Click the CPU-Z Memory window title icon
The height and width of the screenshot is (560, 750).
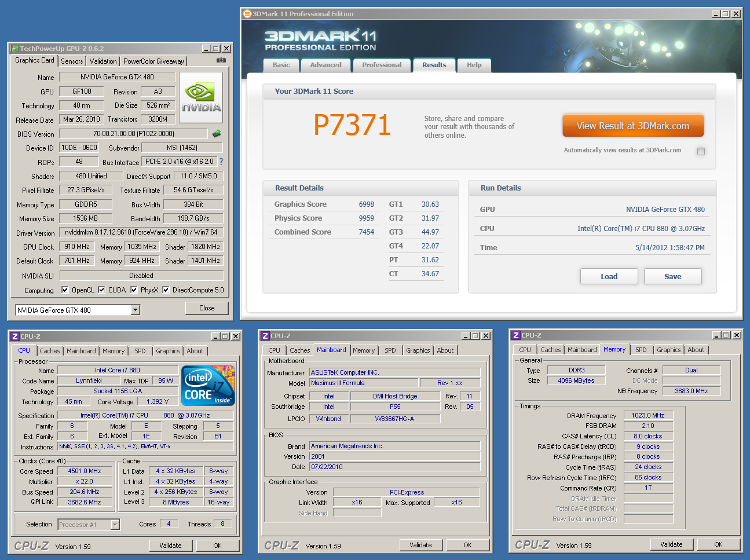click(x=516, y=335)
